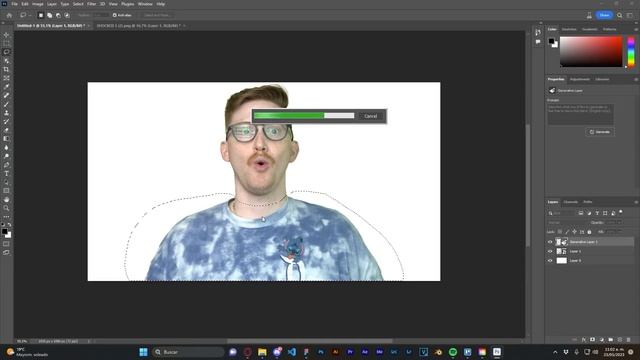Image resolution: width=640 pixels, height=360 pixels.
Task: Open the Properties panel options menu
Action: (x=636, y=79)
